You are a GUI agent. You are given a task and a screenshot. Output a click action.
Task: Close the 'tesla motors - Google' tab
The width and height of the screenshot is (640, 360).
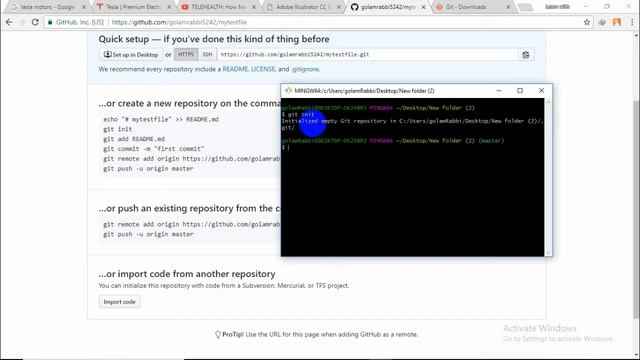pos(84,7)
